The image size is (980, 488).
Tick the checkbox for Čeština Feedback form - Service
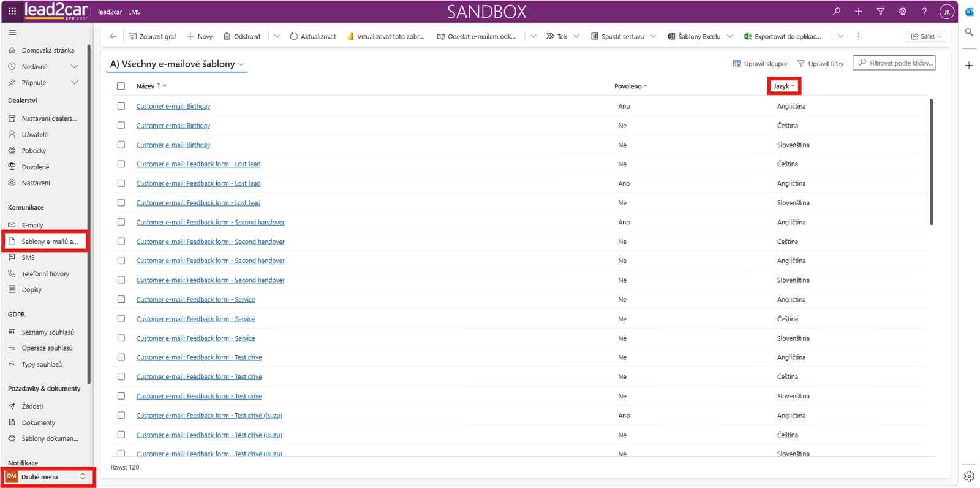[121, 319]
